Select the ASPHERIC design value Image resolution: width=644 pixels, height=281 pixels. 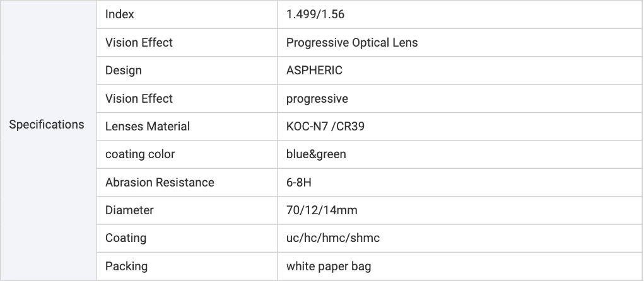(x=314, y=71)
